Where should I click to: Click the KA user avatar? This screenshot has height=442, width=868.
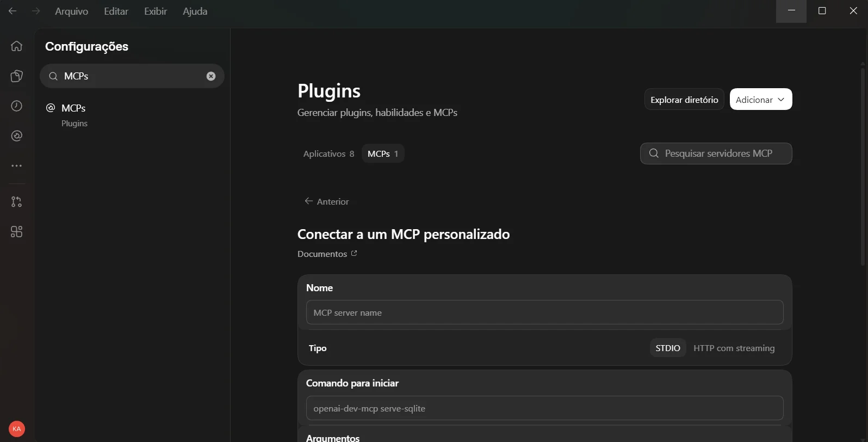17,429
